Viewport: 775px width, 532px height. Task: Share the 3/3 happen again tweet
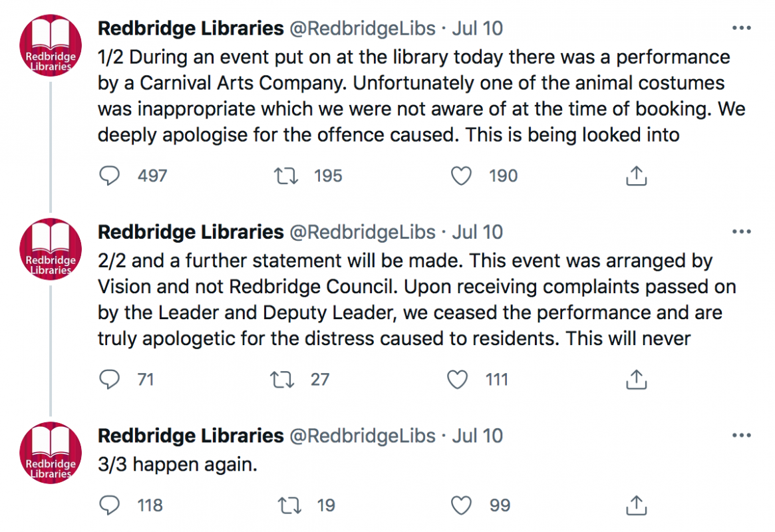point(636,505)
